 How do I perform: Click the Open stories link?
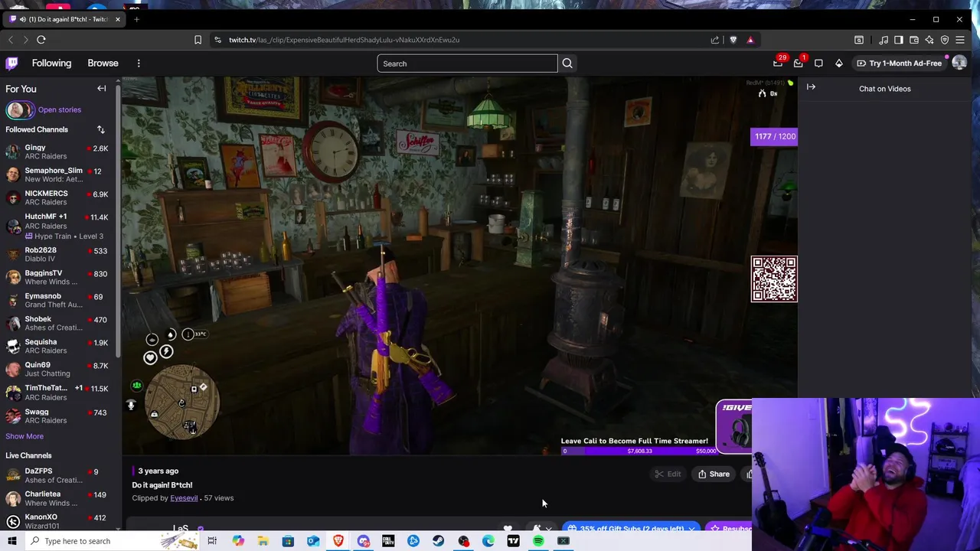pos(59,109)
